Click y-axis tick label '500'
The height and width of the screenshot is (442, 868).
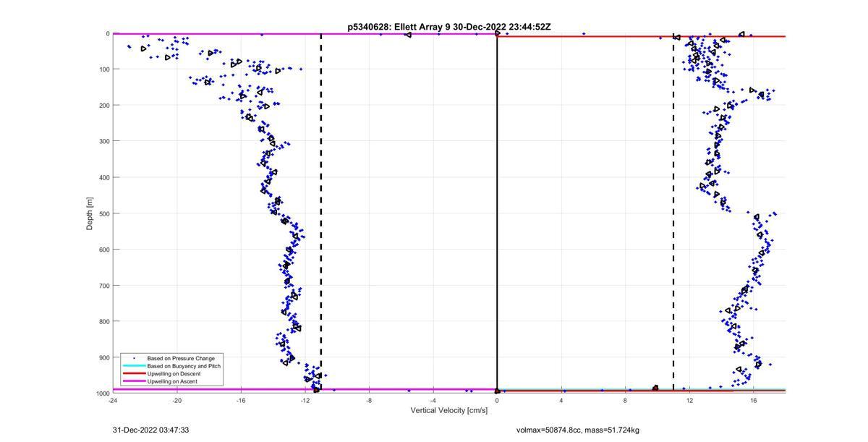pyautogui.click(x=104, y=213)
